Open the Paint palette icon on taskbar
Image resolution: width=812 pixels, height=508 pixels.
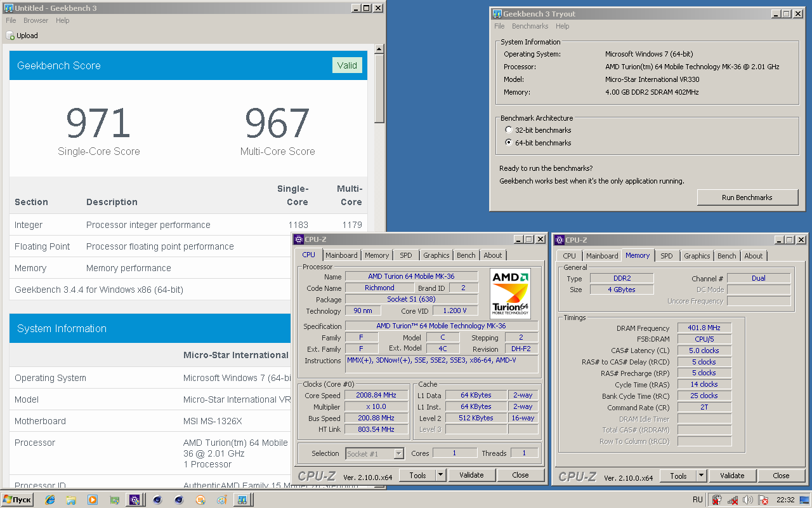(221, 500)
